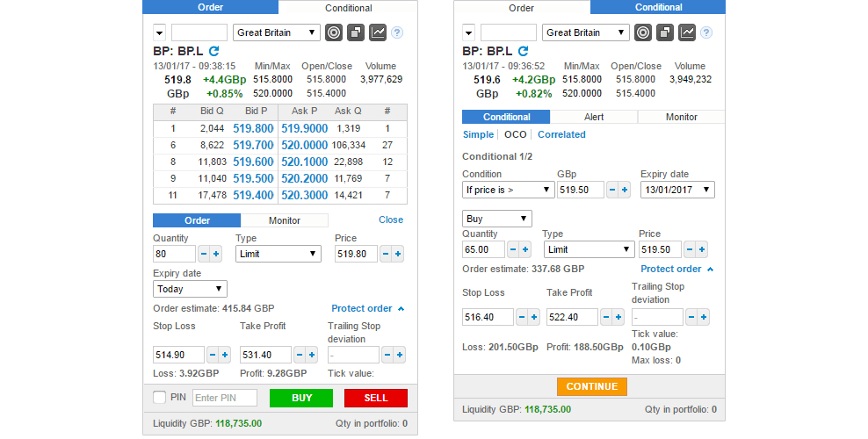
Task: Click target icon in left Order panel
Action: pos(334,32)
